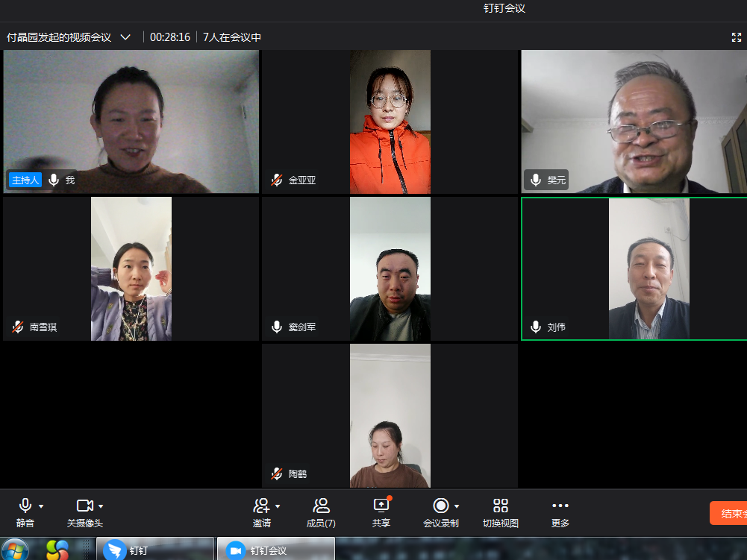Open the Windows Start button

point(15,550)
